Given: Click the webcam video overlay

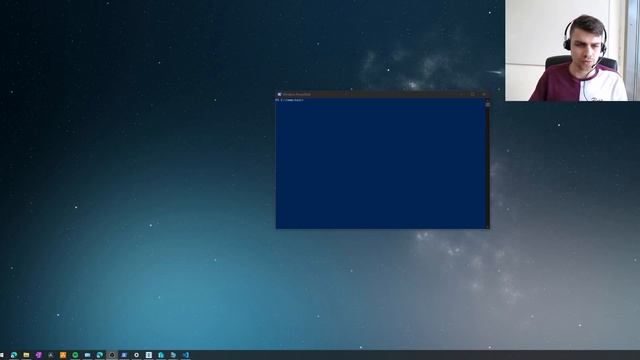Looking at the screenshot, I should tap(572, 50).
